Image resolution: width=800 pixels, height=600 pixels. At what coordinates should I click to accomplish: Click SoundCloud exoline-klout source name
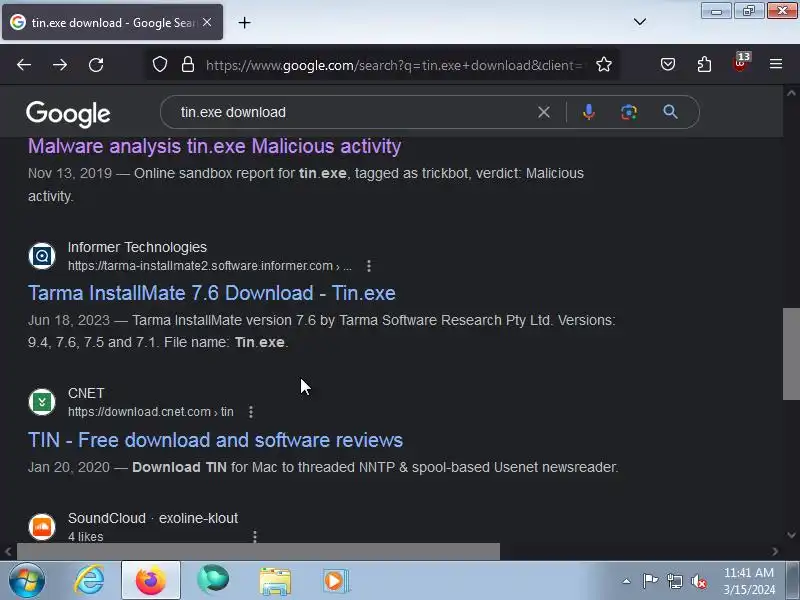[x=153, y=518]
